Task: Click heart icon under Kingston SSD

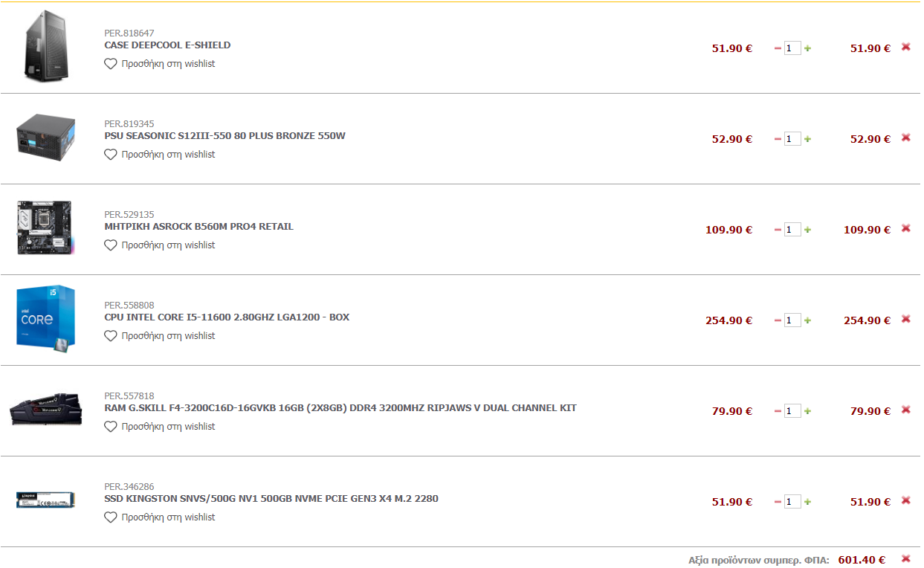Action: pos(111,517)
